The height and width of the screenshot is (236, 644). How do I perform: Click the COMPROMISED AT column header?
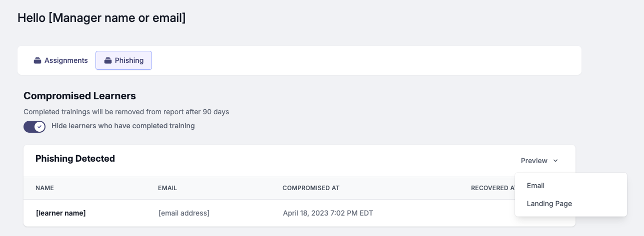point(311,188)
